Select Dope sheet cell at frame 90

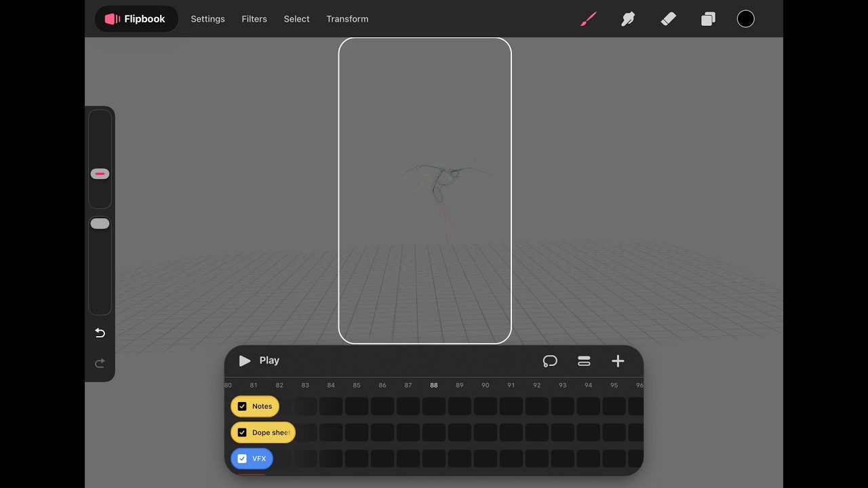click(486, 432)
